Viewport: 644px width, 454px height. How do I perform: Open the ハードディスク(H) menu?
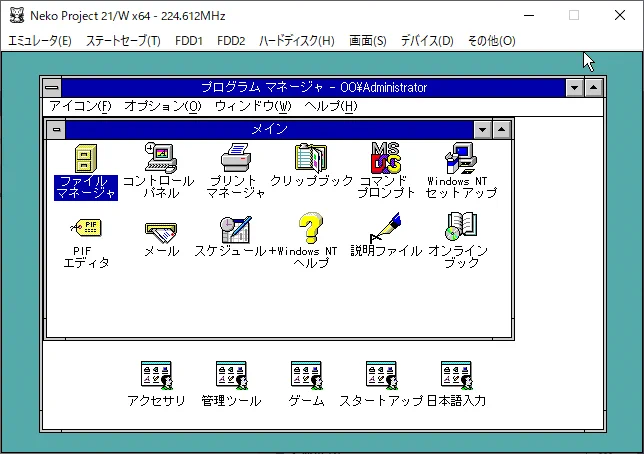(297, 41)
